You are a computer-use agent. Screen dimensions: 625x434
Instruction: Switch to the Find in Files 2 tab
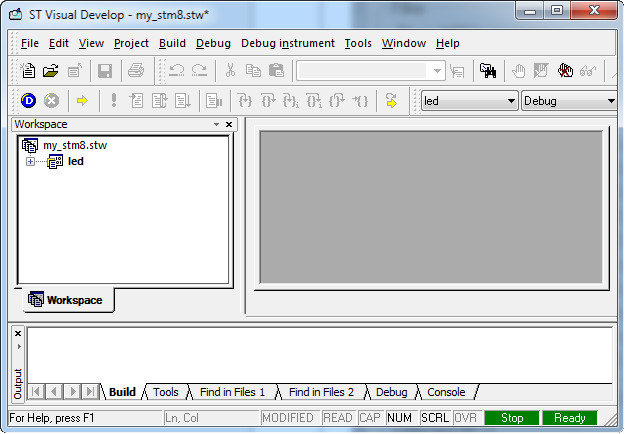pyautogui.click(x=321, y=392)
